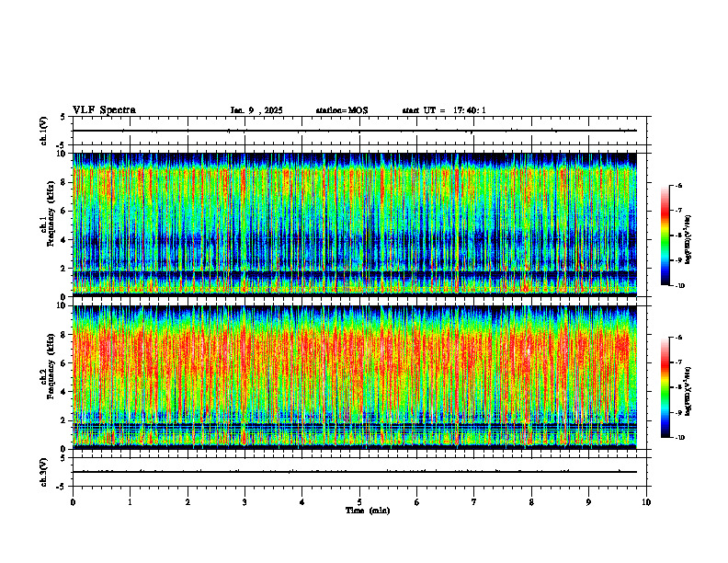
Task: Click the ch.3 voltage waveform strip
Action: point(359,472)
